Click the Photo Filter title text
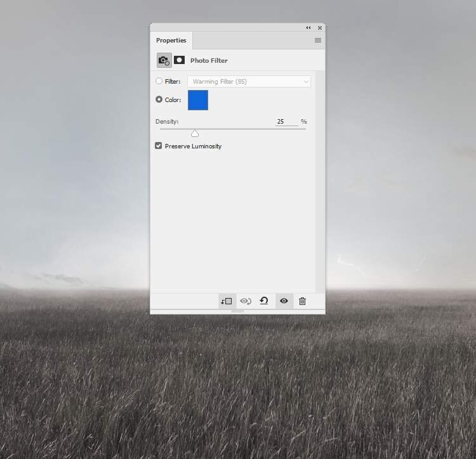 coord(209,61)
